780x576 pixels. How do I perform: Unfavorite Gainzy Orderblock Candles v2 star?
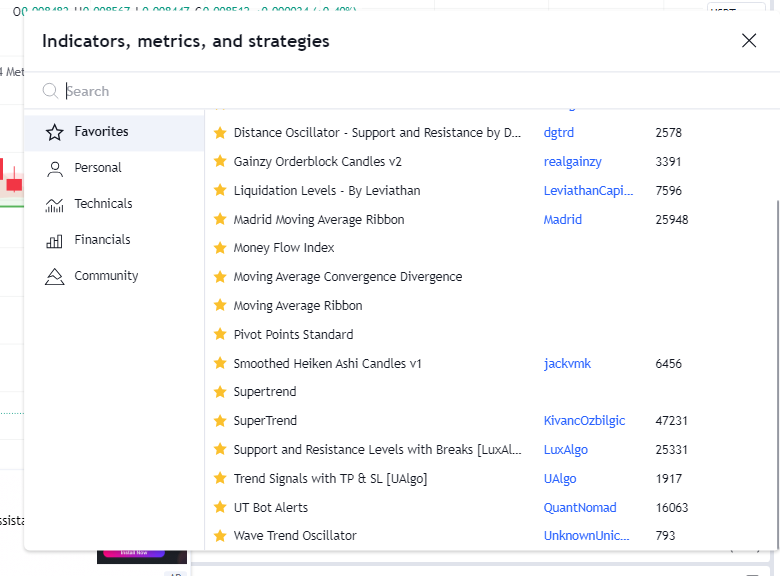tap(220, 161)
